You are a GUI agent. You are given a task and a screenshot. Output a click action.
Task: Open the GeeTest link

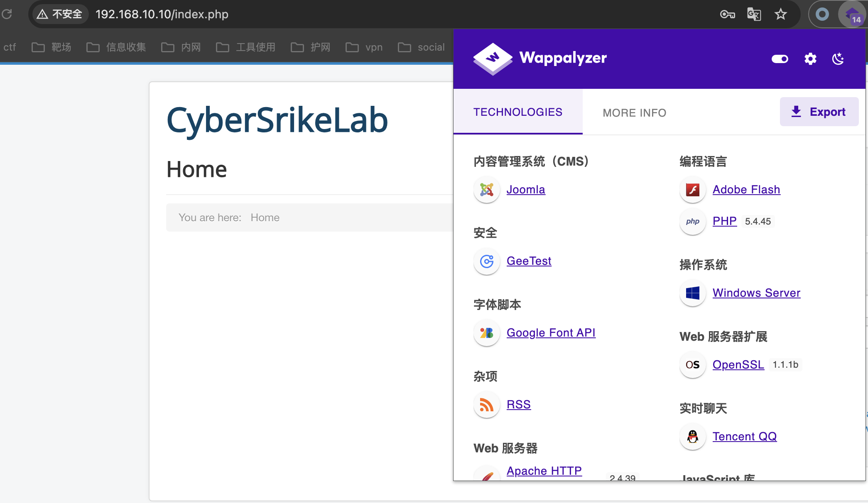click(529, 261)
